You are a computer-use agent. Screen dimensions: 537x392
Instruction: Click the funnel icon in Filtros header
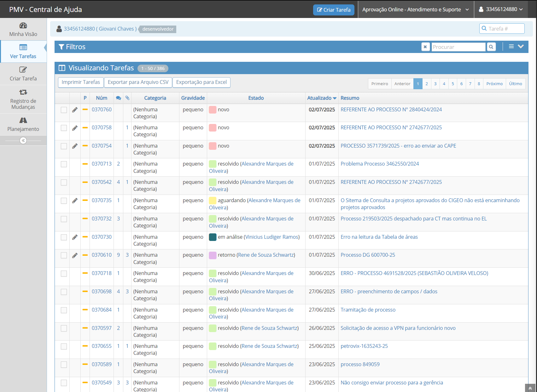point(61,47)
